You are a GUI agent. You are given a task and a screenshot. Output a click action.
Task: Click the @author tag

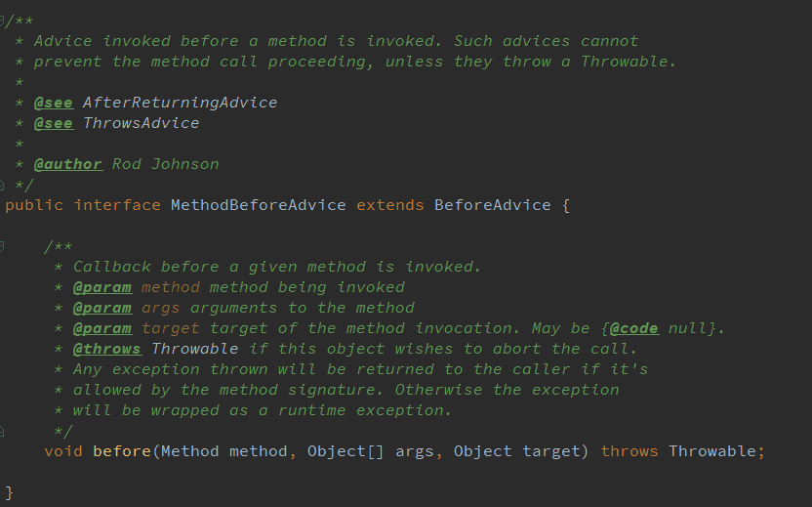(67, 164)
